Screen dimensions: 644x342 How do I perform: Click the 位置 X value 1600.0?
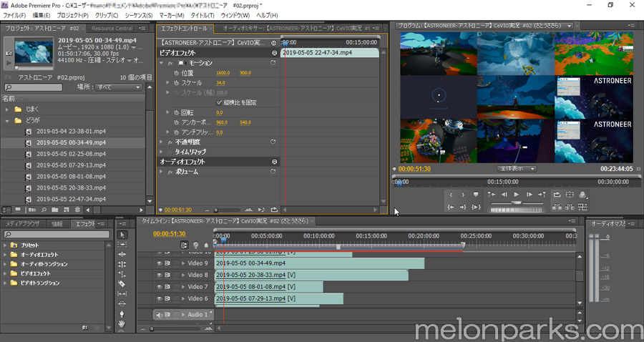[223, 73]
